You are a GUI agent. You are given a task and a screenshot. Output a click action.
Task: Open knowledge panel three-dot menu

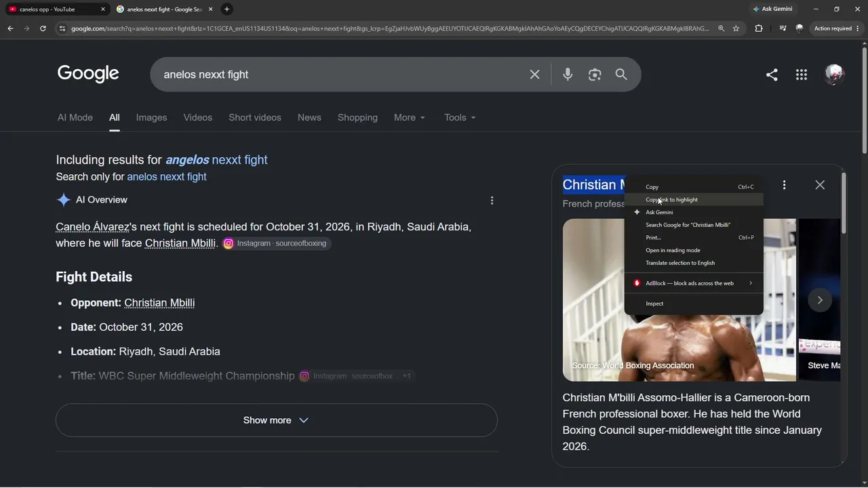pyautogui.click(x=785, y=185)
